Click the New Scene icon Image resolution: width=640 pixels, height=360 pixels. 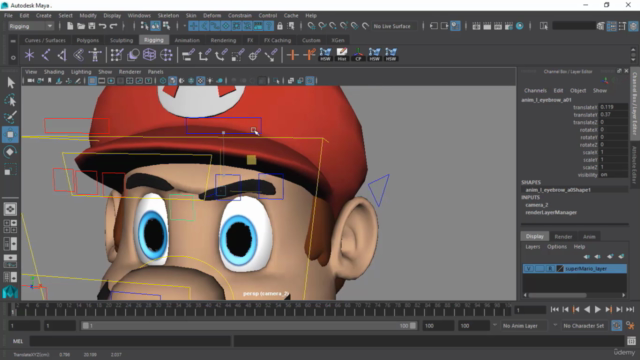pyautogui.click(x=70, y=26)
